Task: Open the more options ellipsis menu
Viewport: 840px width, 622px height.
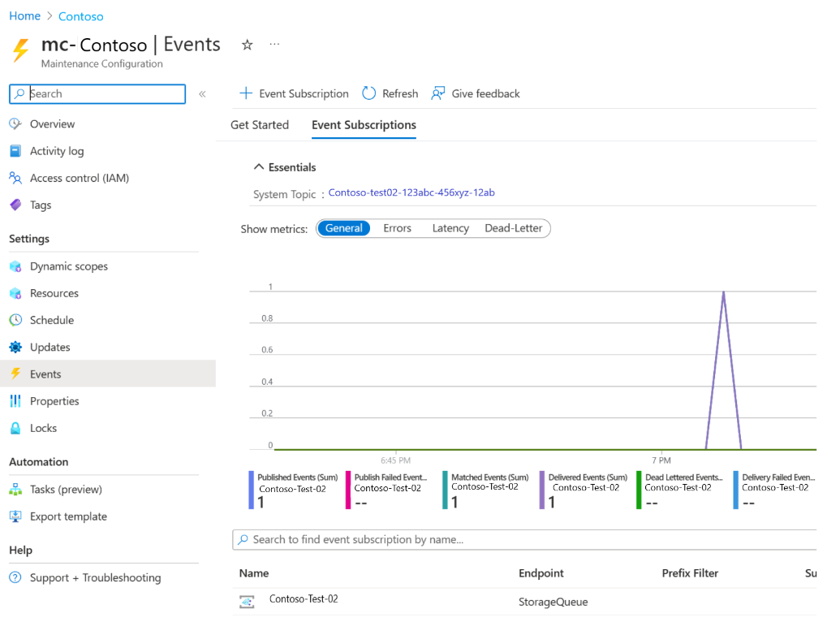Action: (x=274, y=45)
